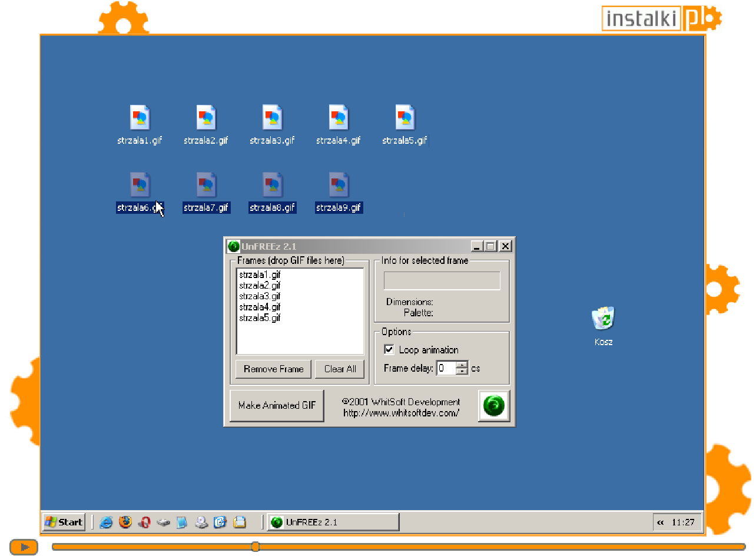This screenshot has width=756, height=556.
Task: Launch Firefox from the quick launch bar
Action: pyautogui.click(x=125, y=522)
